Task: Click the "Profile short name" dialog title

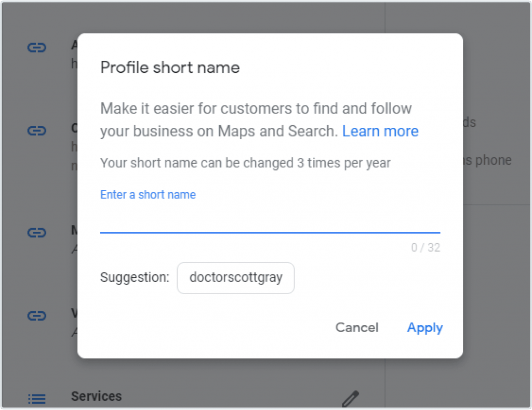Action: (170, 68)
